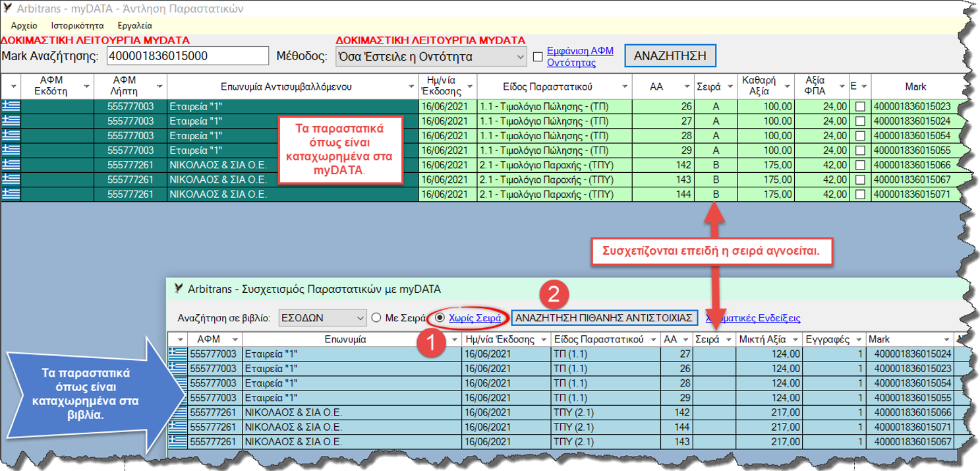Viewport: 980px width, 471px height.
Task: Tick the E checkbox next to Mark 400001836015067 in the upper grid
Action: point(861,179)
